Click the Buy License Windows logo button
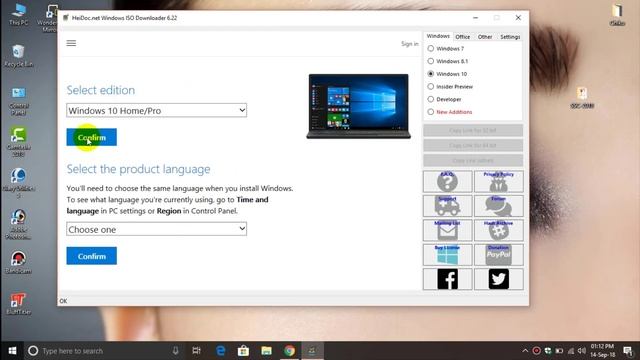 click(x=447, y=255)
